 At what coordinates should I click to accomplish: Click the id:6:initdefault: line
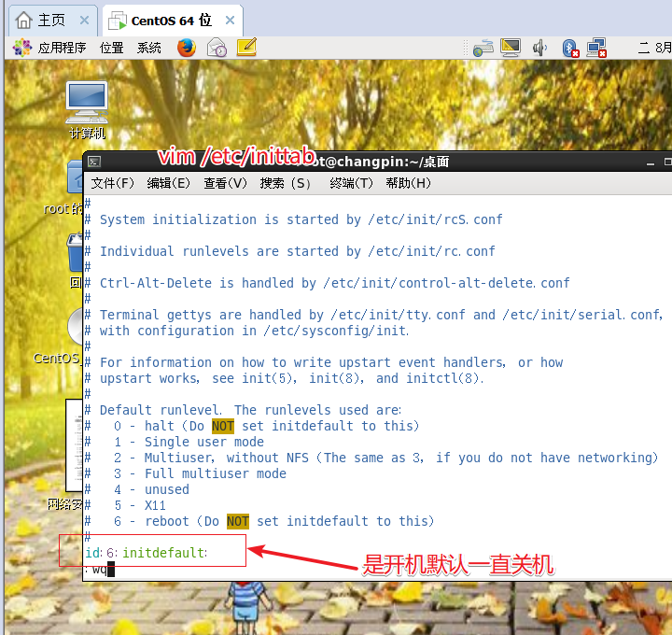click(x=147, y=553)
